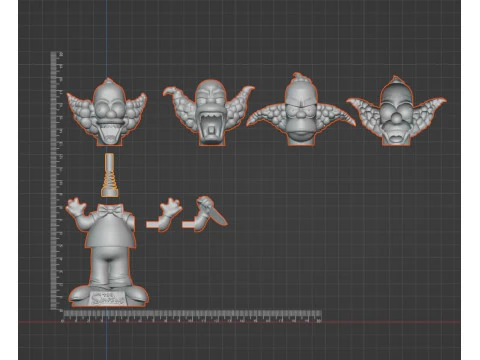
Task: Select the separate arm holding a knife
Action: (205, 214)
